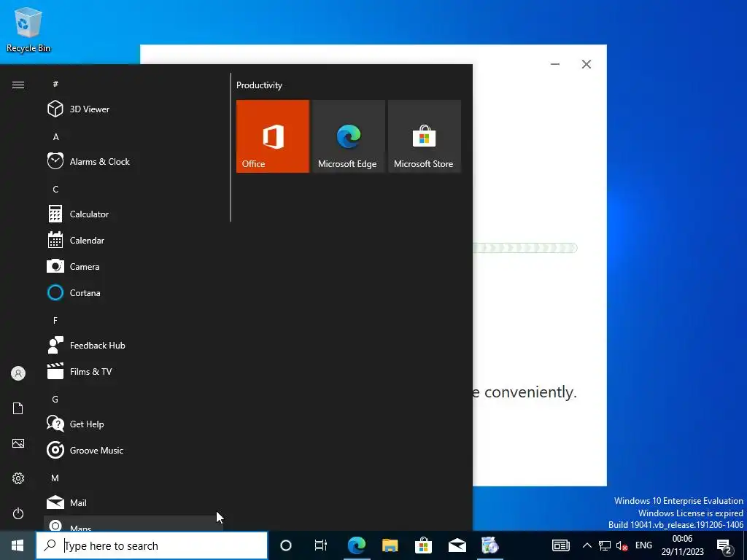Click the Windows Start button
Screen dimensions: 747x560
click(18, 545)
